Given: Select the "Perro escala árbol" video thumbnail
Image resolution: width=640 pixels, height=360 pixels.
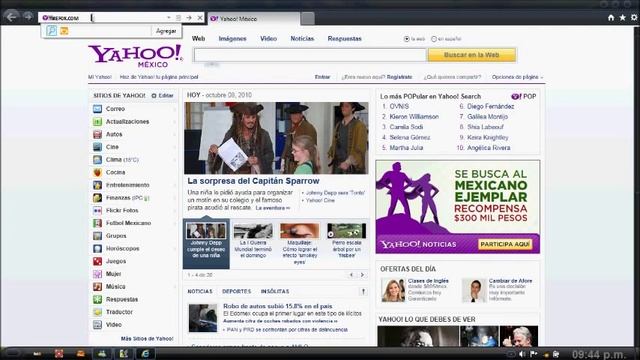Looking at the screenshot, I should click(347, 231).
